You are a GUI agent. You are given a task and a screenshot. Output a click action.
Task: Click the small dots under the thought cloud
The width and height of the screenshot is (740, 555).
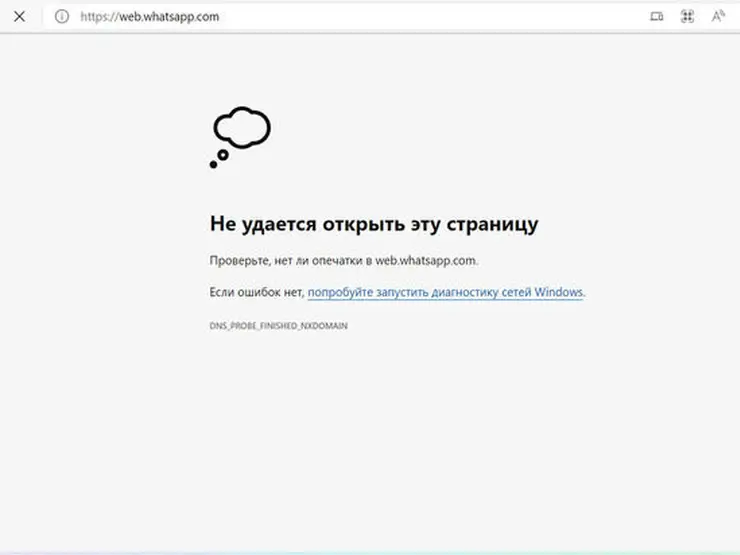coord(218,159)
